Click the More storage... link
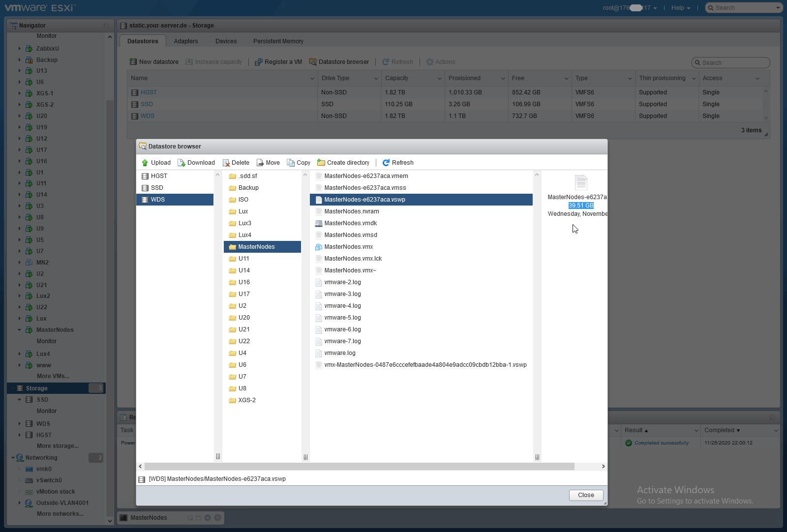This screenshot has height=532, width=787. point(58,446)
